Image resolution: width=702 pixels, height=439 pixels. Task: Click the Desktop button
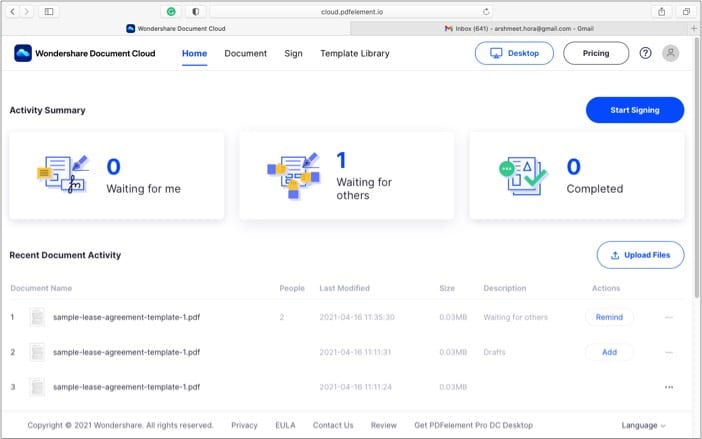coord(514,53)
